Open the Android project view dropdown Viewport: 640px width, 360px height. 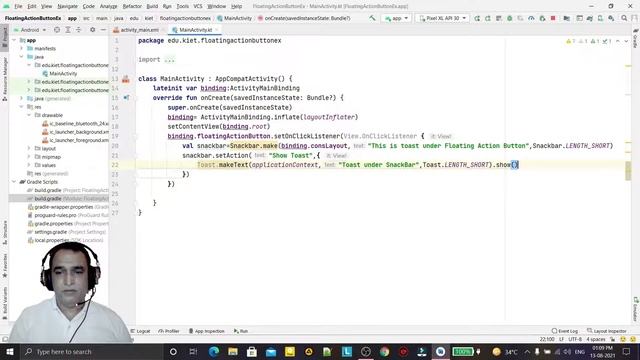[30, 30]
